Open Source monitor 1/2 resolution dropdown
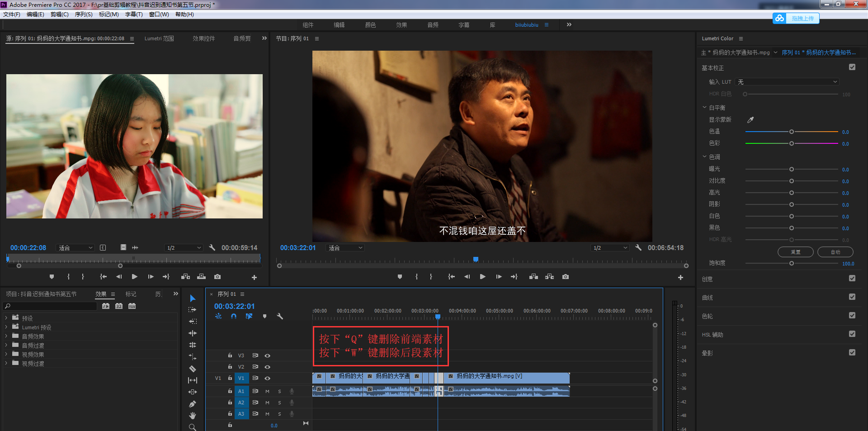868x431 pixels. pos(184,248)
